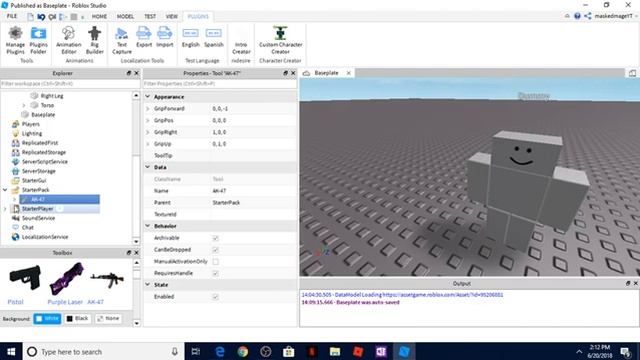This screenshot has width=640, height=360.
Task: Switch to the MODEL ribbon tab
Action: pyautogui.click(x=125, y=16)
